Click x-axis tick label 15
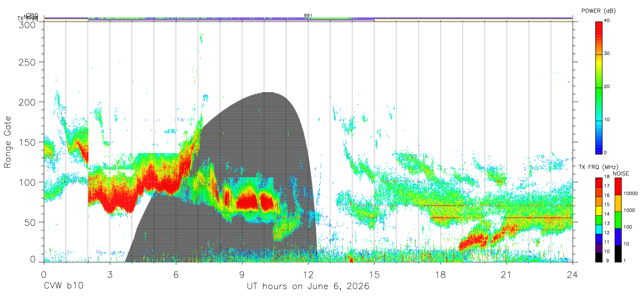This screenshot has height=297, width=644. [374, 274]
